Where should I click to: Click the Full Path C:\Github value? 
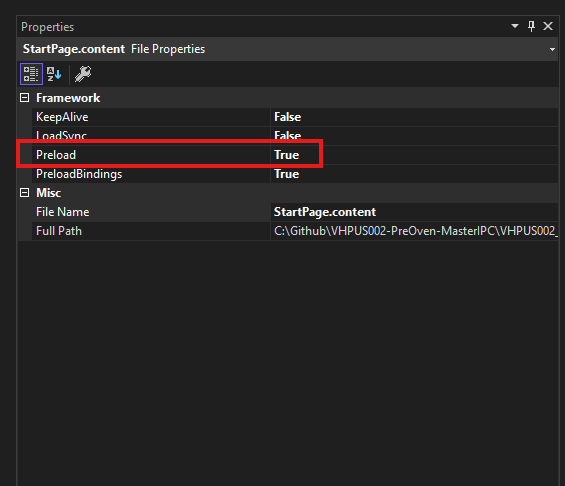pyautogui.click(x=416, y=231)
